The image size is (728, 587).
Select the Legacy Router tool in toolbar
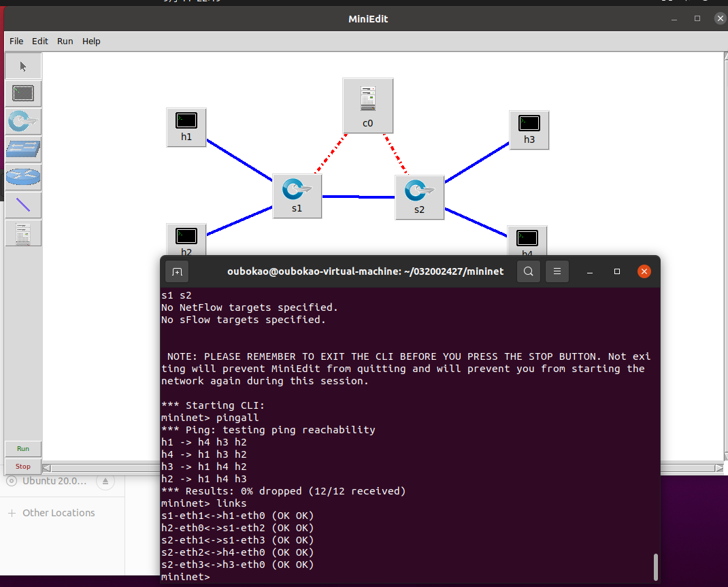(x=22, y=177)
